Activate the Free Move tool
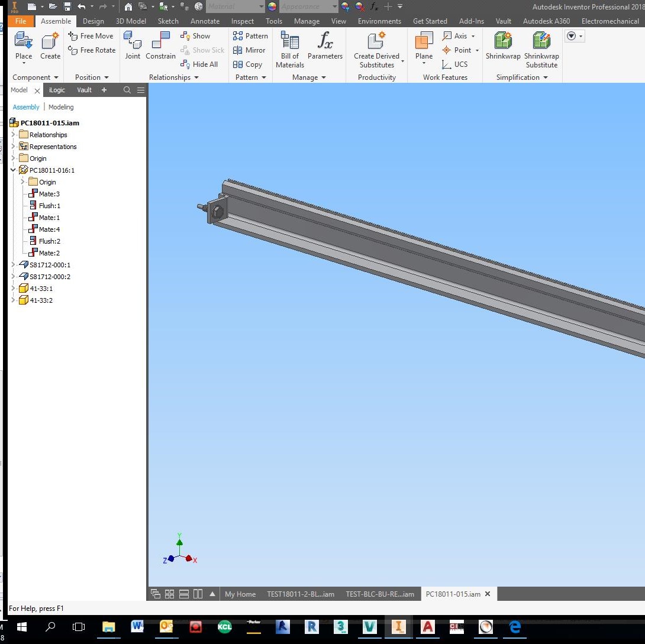This screenshot has height=644, width=645. coord(91,35)
